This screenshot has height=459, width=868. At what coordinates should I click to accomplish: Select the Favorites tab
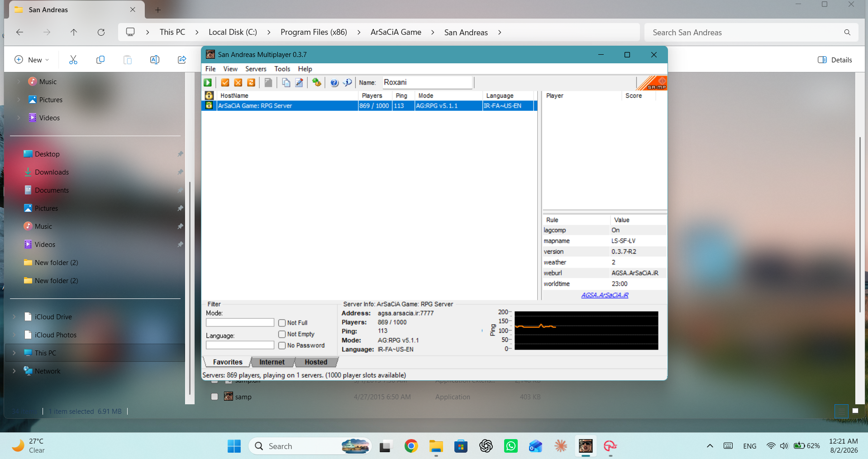point(228,362)
